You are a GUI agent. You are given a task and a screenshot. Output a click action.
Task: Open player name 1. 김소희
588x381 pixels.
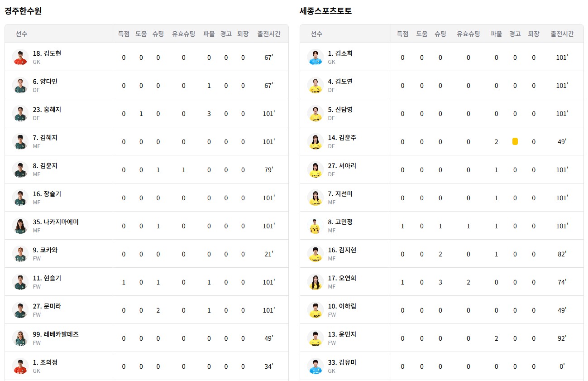(340, 53)
